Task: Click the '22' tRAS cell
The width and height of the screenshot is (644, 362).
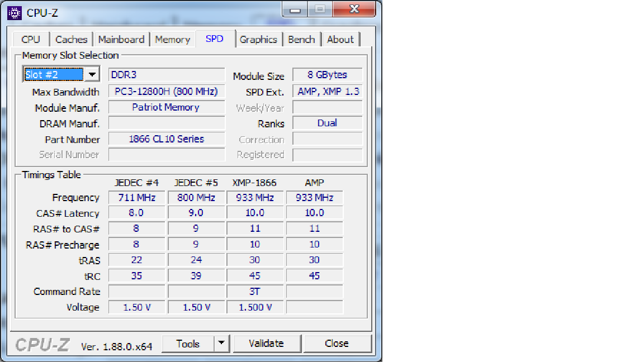Action: click(137, 260)
